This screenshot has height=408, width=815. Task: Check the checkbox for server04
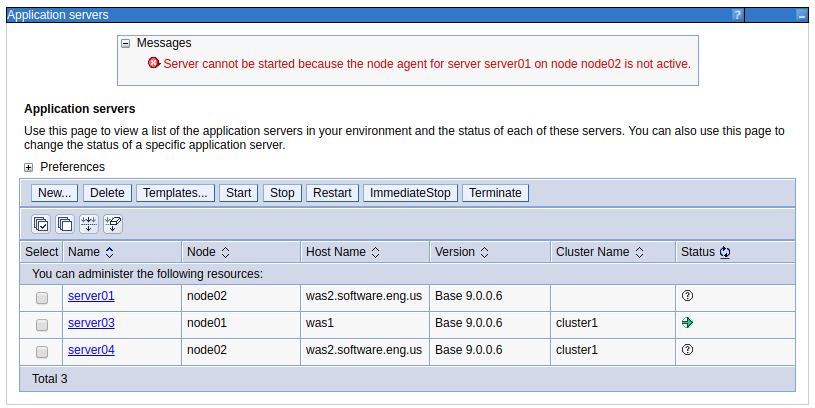pyautogui.click(x=42, y=352)
